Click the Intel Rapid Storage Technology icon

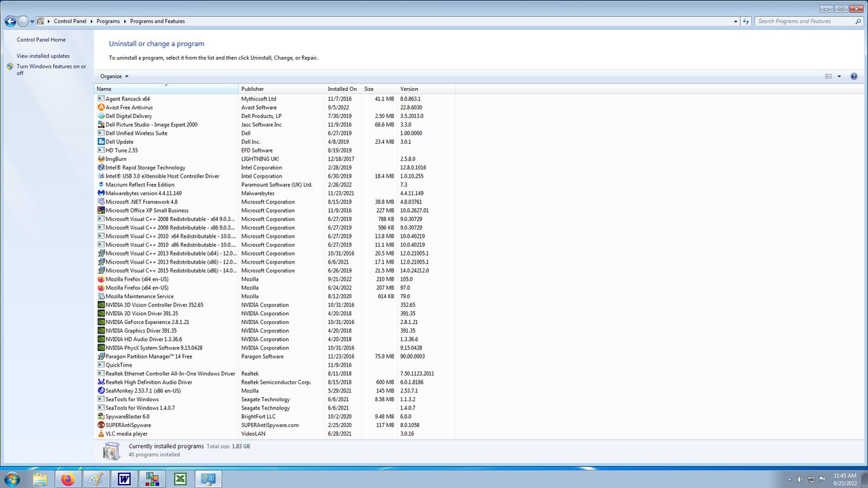coord(101,167)
